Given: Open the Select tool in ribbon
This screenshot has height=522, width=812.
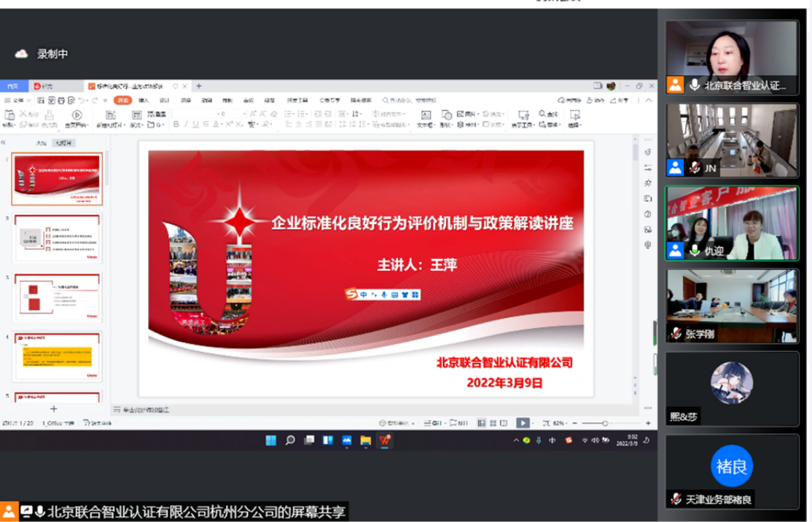Looking at the screenshot, I should pyautogui.click(x=575, y=119).
